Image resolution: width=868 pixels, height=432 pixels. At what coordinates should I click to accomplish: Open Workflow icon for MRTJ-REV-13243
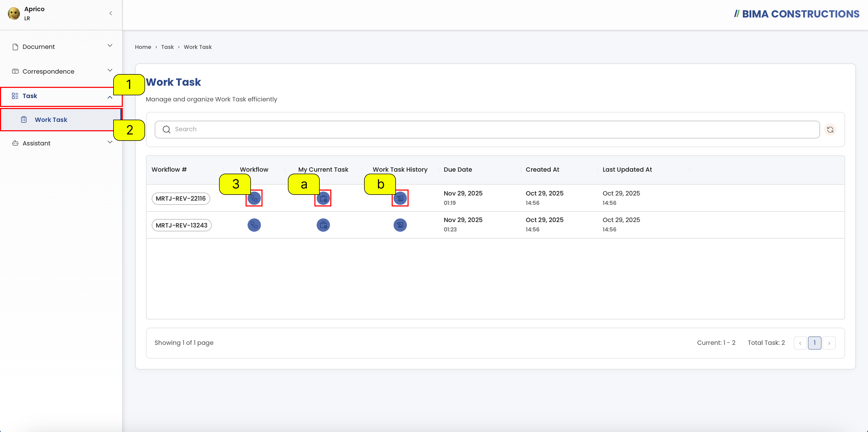pos(254,225)
